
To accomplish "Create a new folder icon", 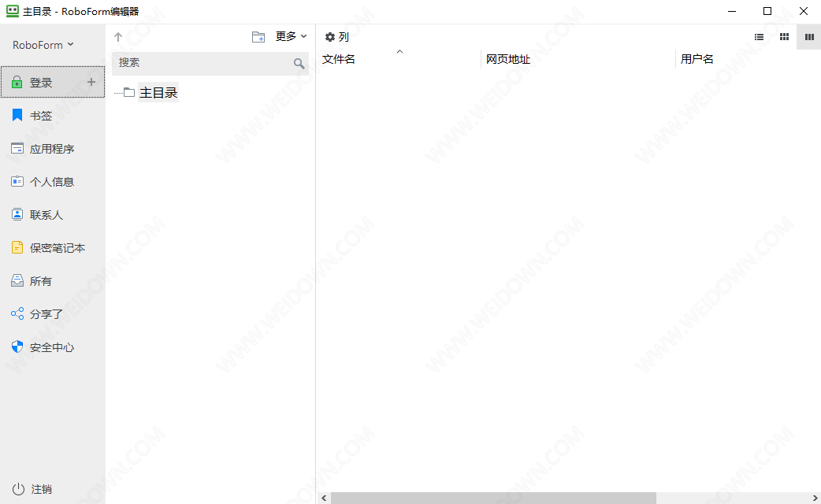I will click(x=258, y=37).
